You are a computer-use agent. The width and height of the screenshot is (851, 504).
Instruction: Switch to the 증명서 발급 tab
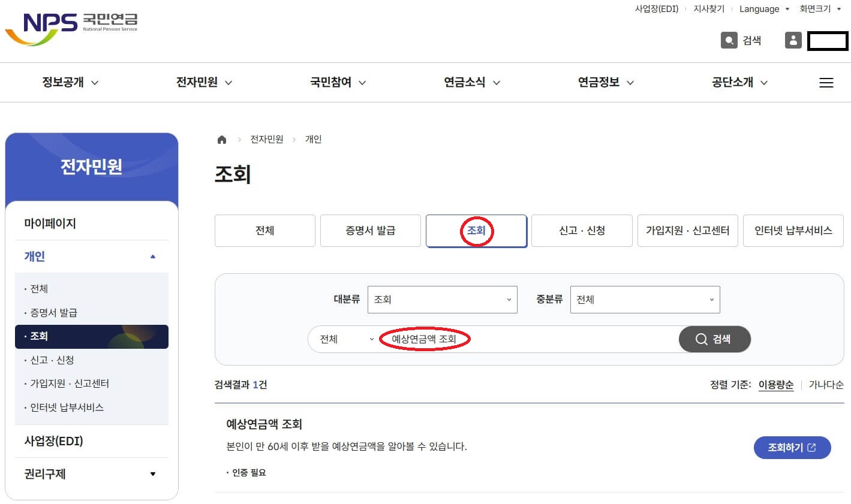pyautogui.click(x=370, y=230)
